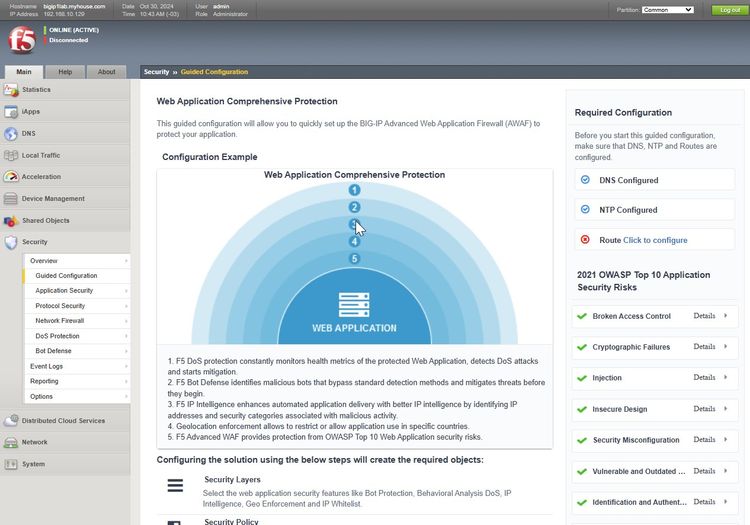Click the Route 'Click to configure' link
The image size is (750, 525).
(655, 240)
